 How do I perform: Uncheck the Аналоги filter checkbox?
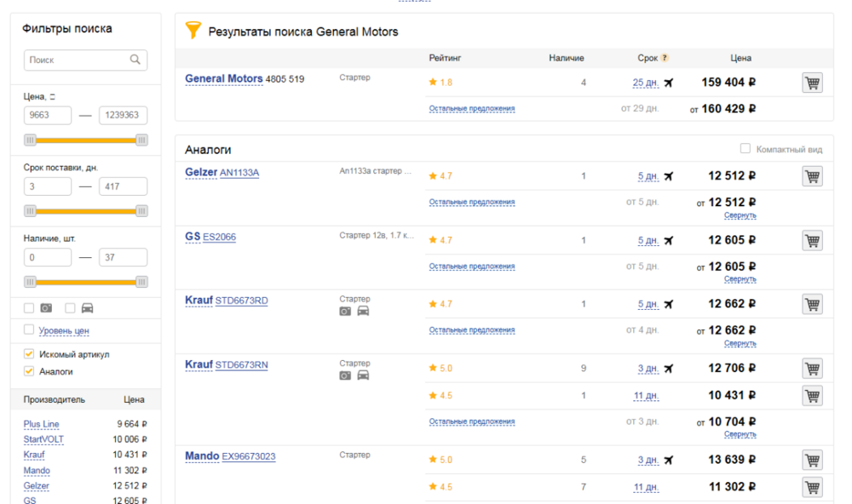pos(29,371)
